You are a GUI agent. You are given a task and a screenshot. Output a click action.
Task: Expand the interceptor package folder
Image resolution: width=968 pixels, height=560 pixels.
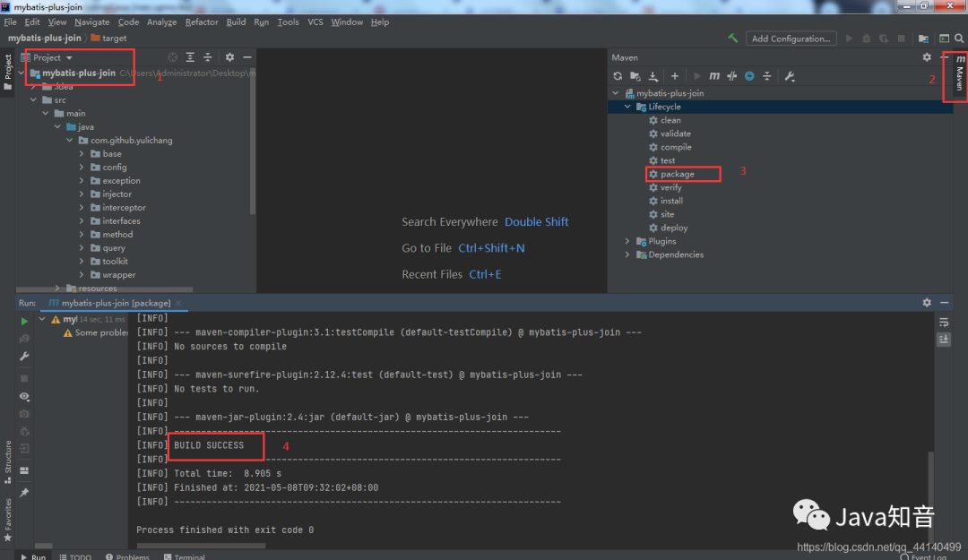click(82, 208)
